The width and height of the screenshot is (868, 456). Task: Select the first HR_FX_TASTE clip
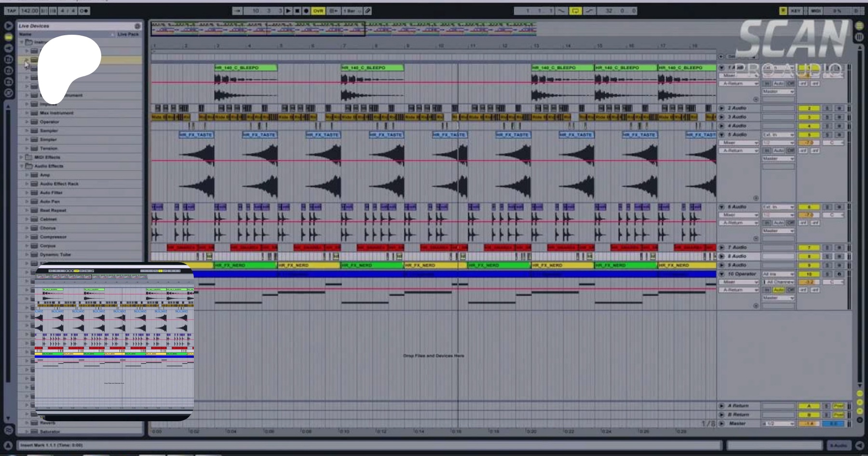[196, 135]
